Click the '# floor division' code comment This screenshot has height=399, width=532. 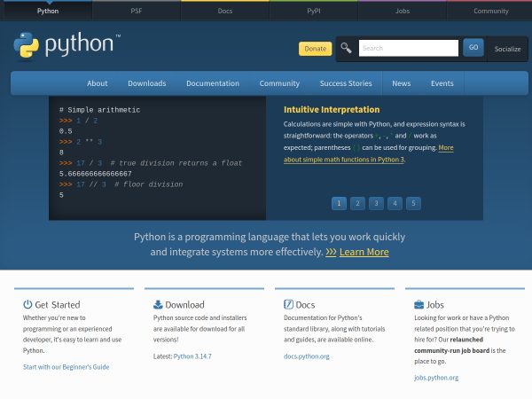pos(149,184)
